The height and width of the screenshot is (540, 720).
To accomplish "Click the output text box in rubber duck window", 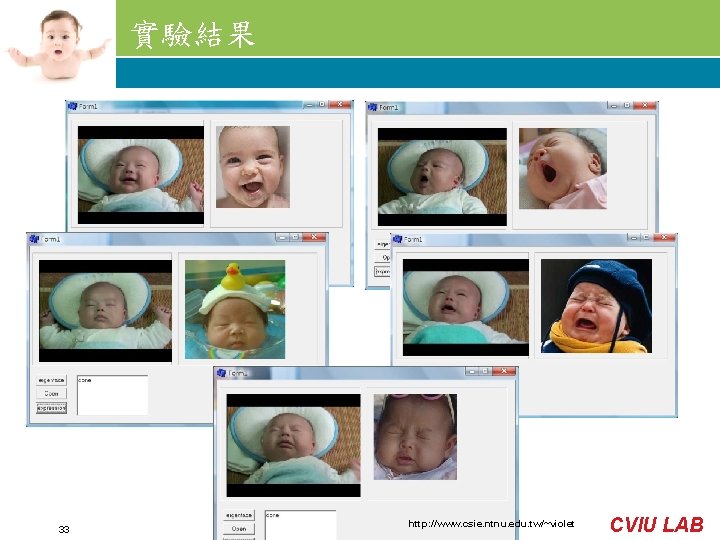I will (112, 395).
